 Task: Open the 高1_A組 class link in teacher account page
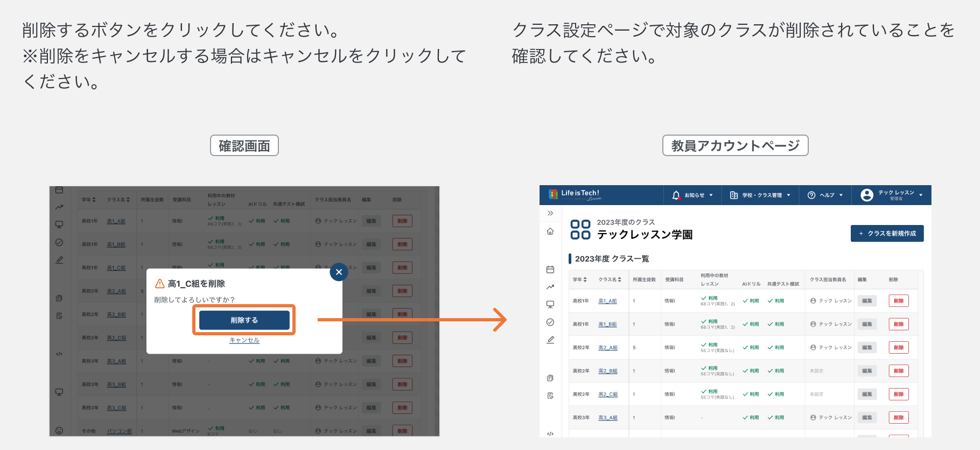607,301
